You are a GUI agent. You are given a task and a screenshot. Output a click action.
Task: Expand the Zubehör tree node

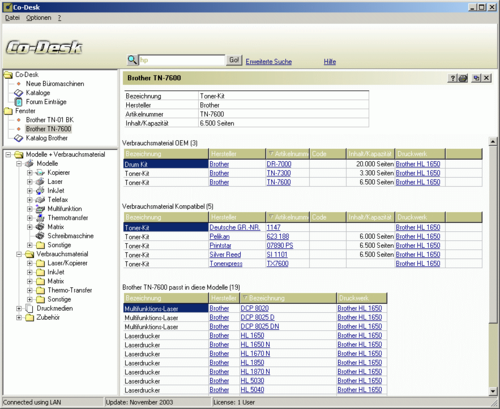[19, 317]
